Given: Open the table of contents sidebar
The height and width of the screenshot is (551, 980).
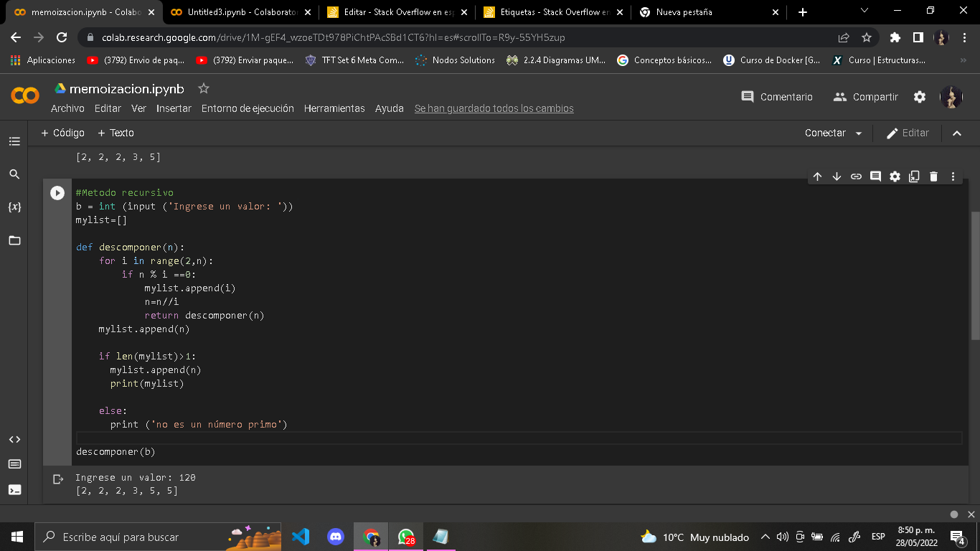Looking at the screenshot, I should pyautogui.click(x=14, y=141).
